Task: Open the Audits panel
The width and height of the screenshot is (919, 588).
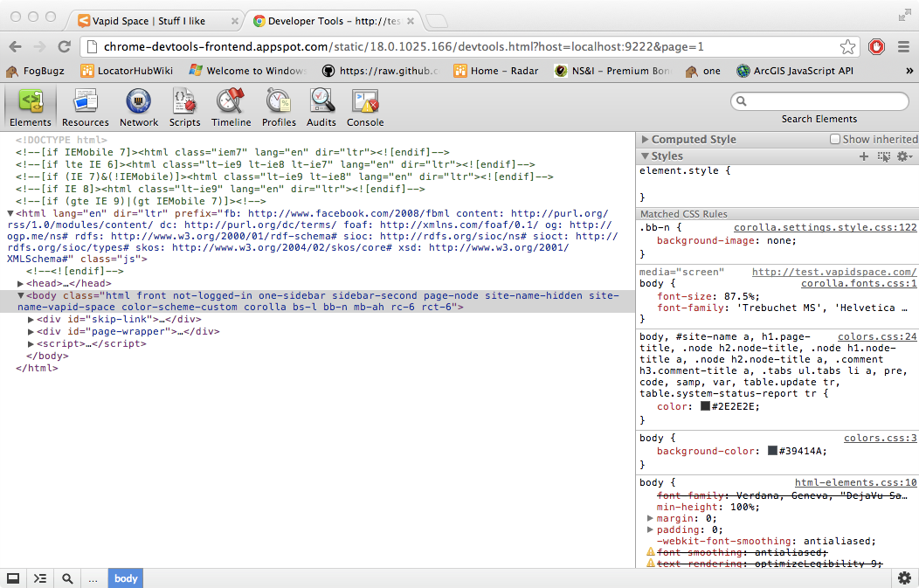Action: (x=321, y=107)
